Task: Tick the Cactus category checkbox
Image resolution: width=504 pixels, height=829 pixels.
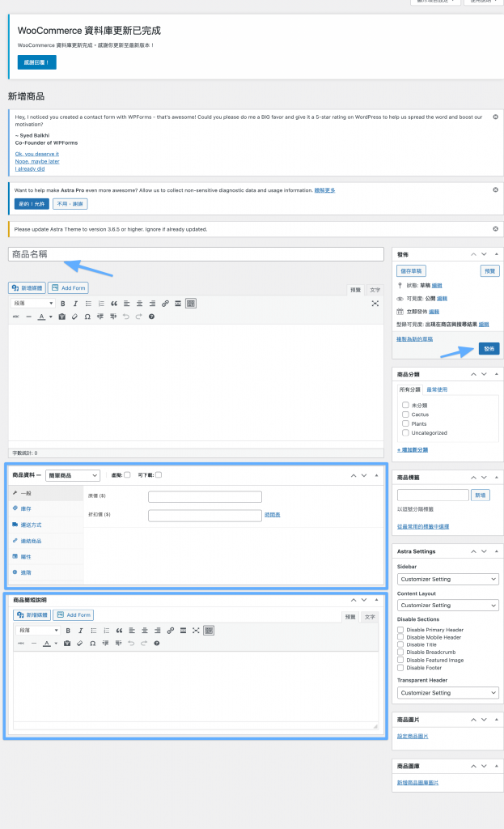Action: (406, 414)
